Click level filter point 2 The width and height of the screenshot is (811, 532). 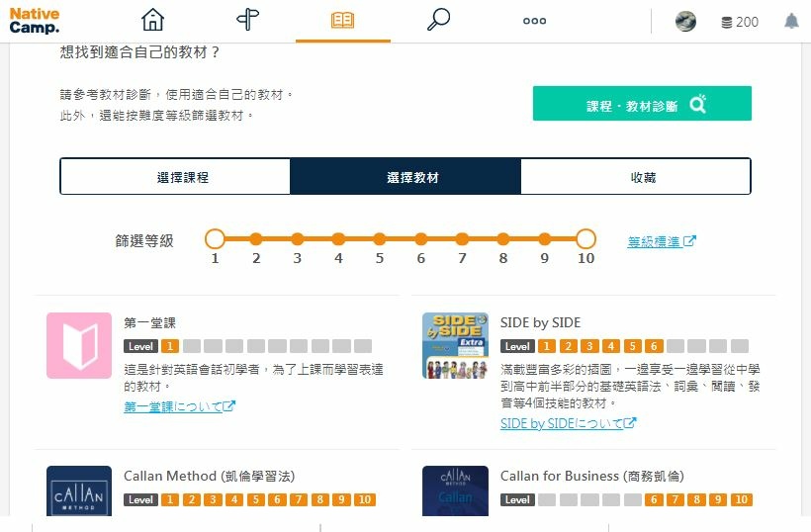pos(256,239)
